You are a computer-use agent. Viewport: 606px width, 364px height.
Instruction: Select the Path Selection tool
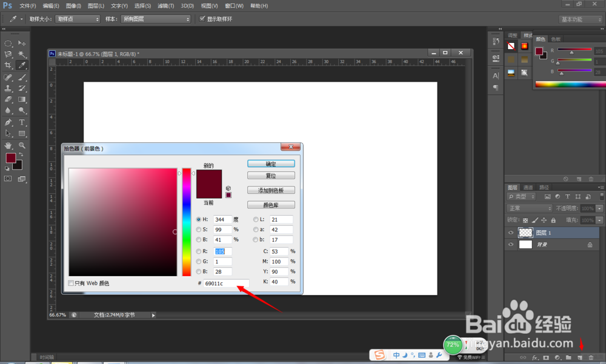coord(8,134)
